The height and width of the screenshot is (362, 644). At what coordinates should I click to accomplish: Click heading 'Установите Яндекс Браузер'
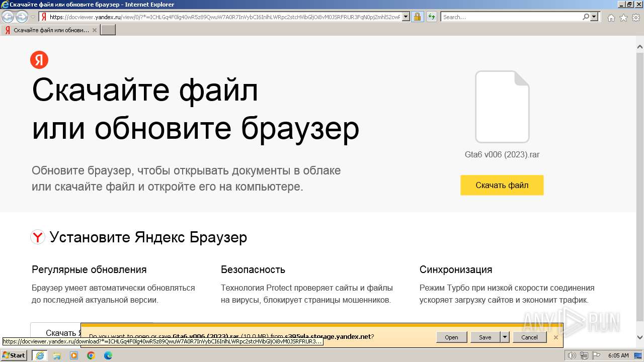(x=148, y=237)
